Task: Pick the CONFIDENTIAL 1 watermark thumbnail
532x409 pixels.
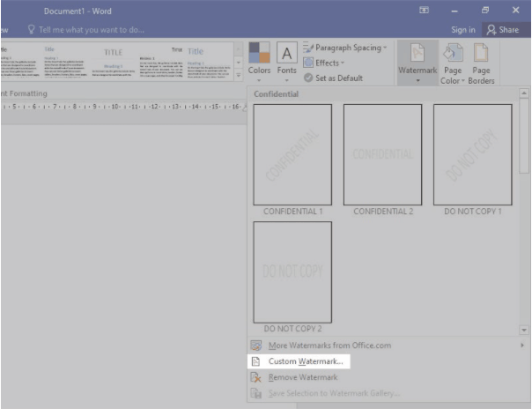Action: [292, 155]
